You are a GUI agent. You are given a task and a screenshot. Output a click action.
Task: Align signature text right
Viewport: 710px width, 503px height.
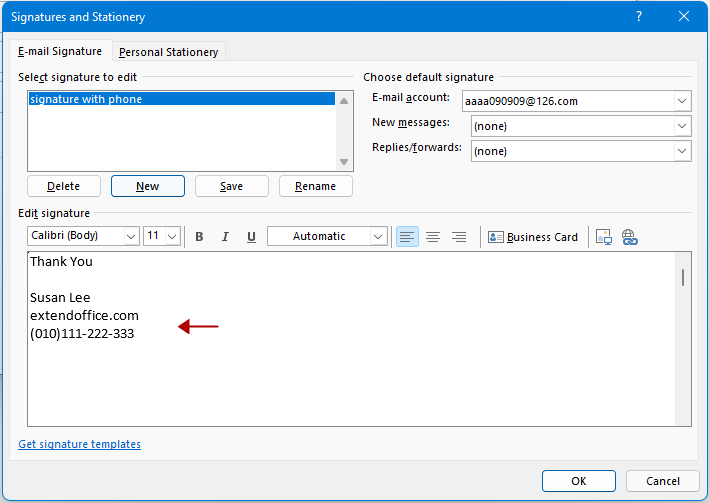(x=459, y=237)
